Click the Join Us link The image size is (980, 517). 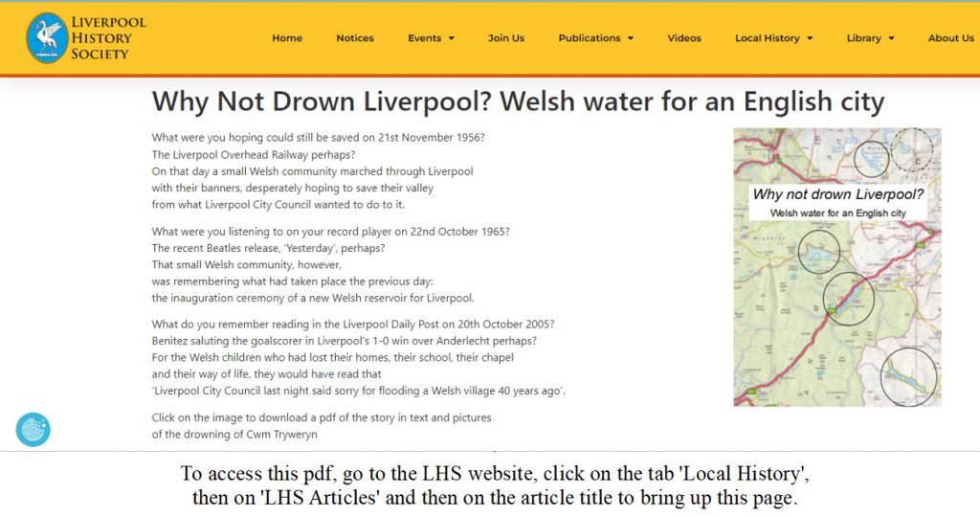506,38
